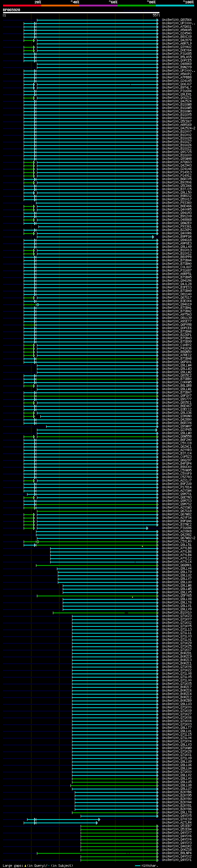Open hit UniRef100_Q42524-2
Viewport: 197px width, 868px height.
pyautogui.click(x=179, y=128)
